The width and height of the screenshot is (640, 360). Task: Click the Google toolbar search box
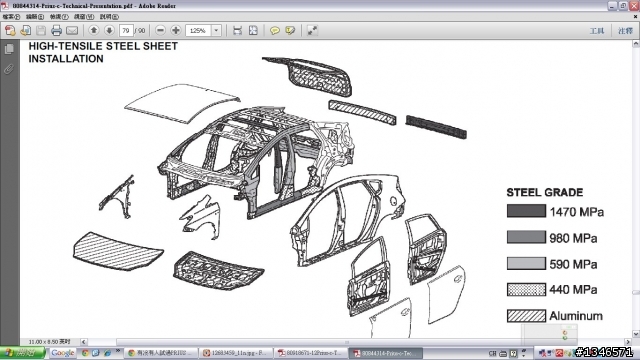click(62, 353)
